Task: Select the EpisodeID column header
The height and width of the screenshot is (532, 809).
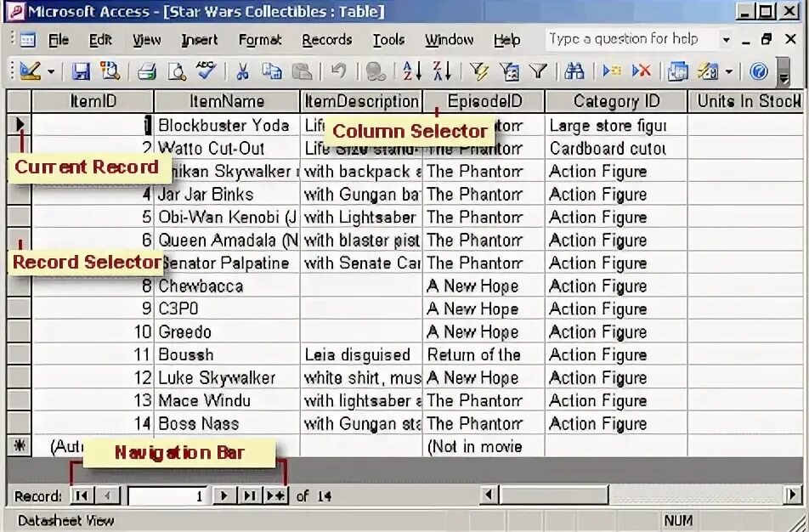Action: (x=484, y=101)
